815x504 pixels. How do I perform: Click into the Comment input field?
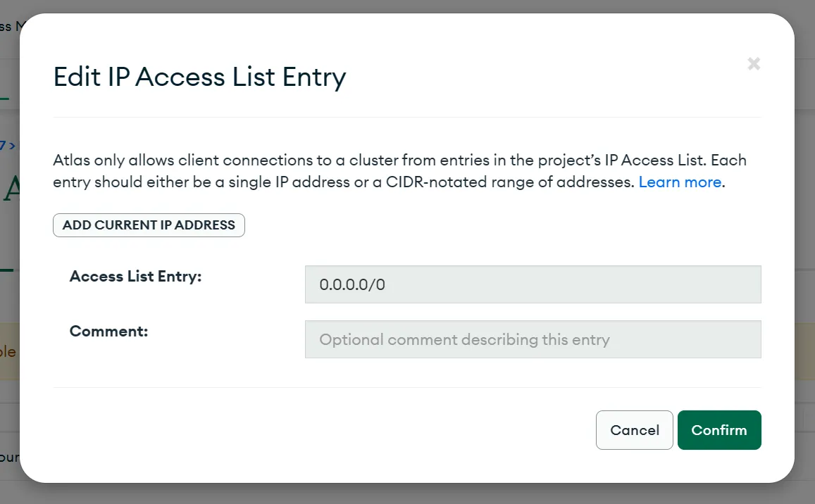533,339
